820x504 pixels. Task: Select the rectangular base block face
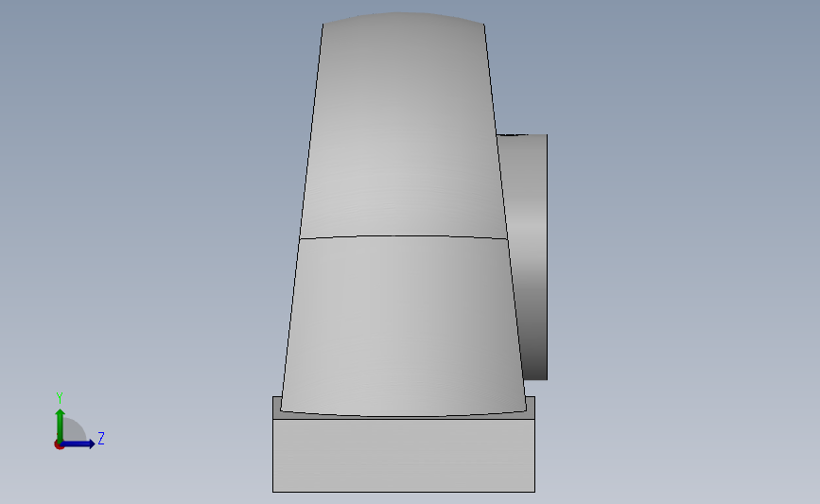pyautogui.click(x=404, y=456)
